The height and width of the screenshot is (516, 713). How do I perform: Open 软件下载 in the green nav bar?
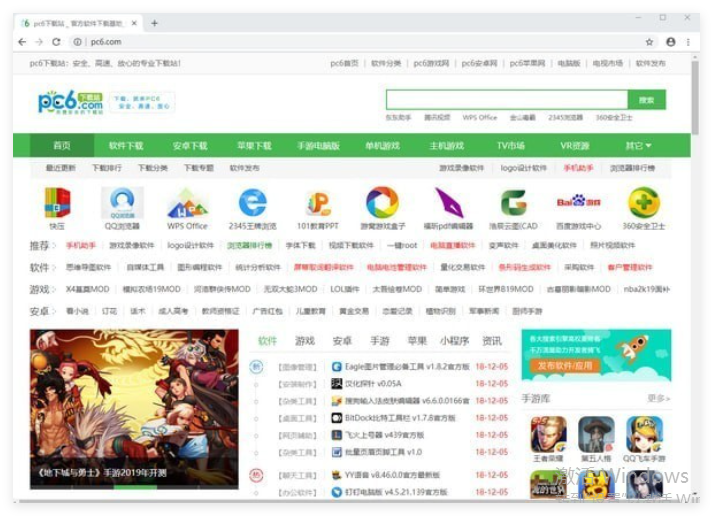click(126, 145)
